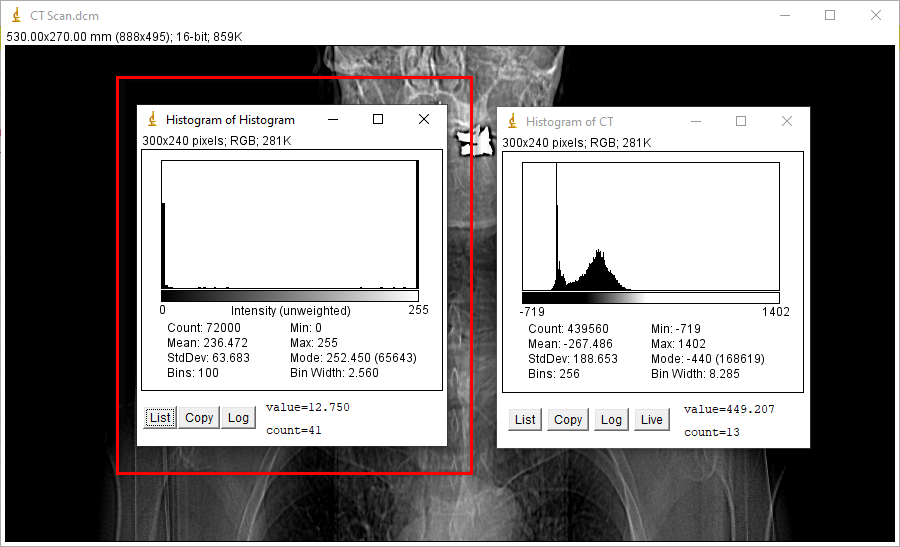
Task: Click the left spike in Histogram of Histogram plot
Action: pos(164,244)
